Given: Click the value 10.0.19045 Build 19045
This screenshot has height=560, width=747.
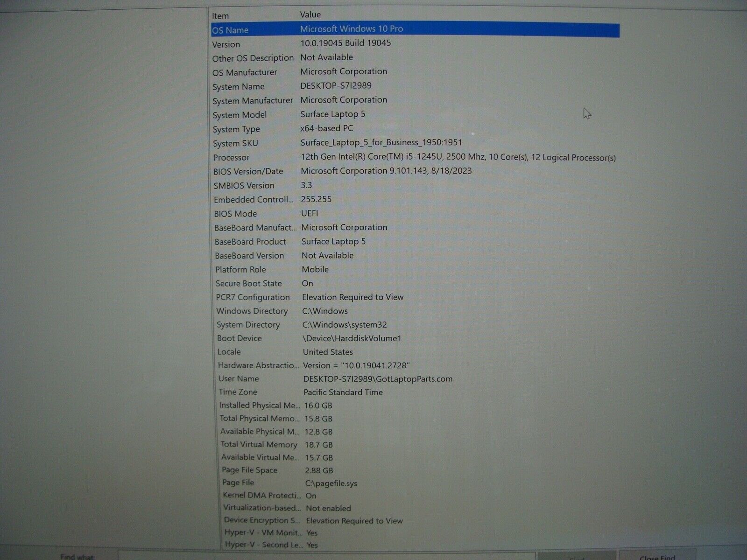Looking at the screenshot, I should point(345,43).
